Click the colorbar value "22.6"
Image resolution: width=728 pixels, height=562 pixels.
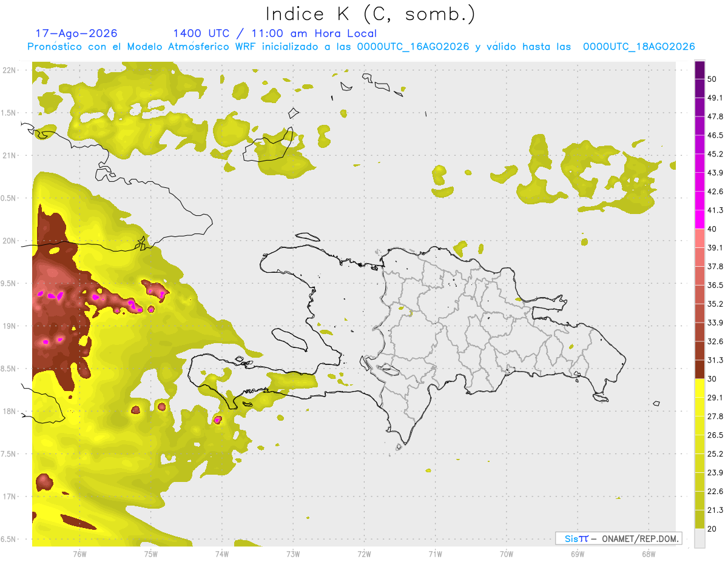click(715, 492)
